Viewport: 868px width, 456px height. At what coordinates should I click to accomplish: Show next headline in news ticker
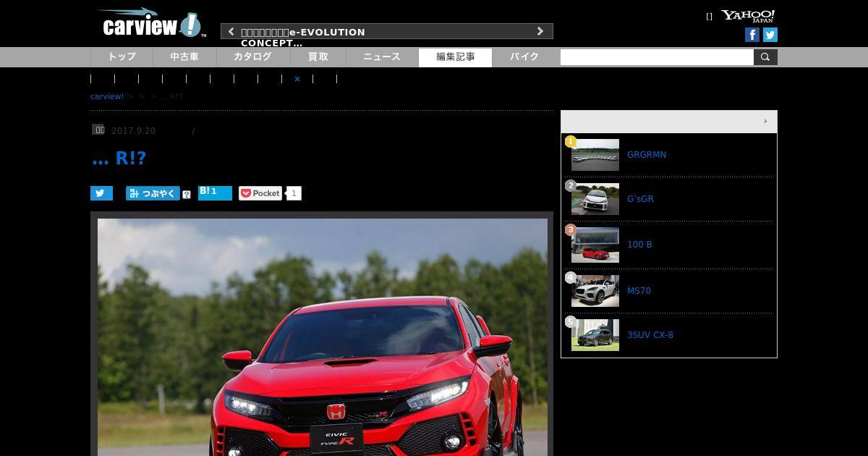(540, 31)
